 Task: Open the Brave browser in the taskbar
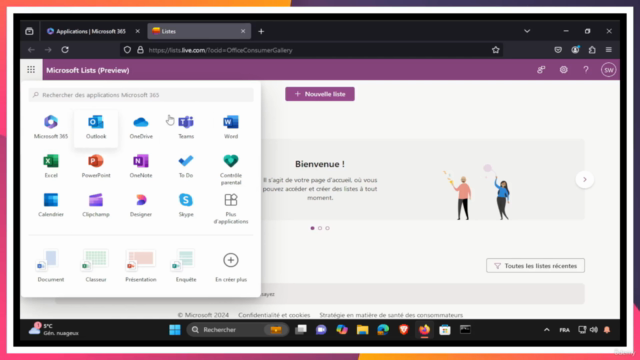(x=404, y=330)
